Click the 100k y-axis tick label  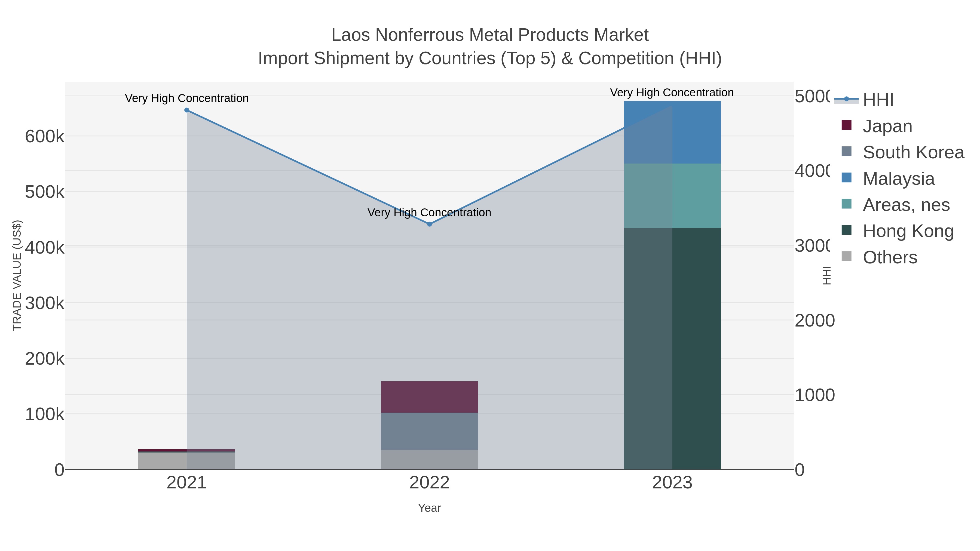[45, 414]
